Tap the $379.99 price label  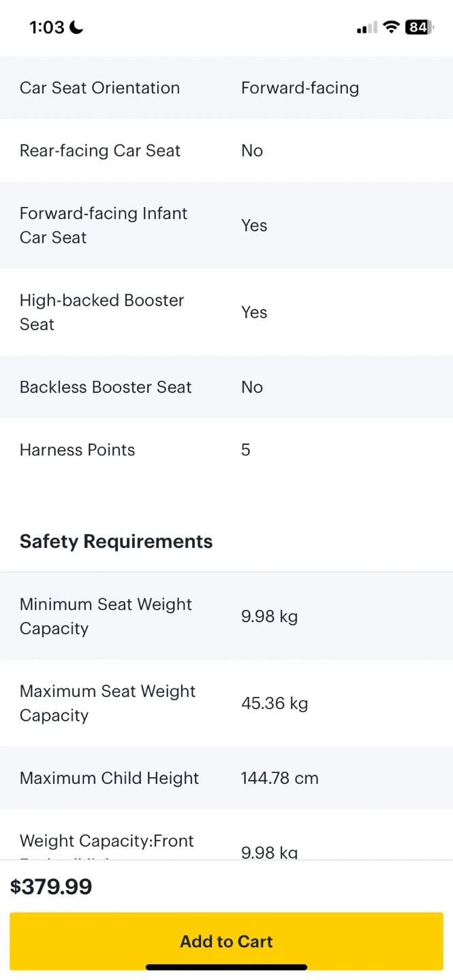[x=51, y=887]
